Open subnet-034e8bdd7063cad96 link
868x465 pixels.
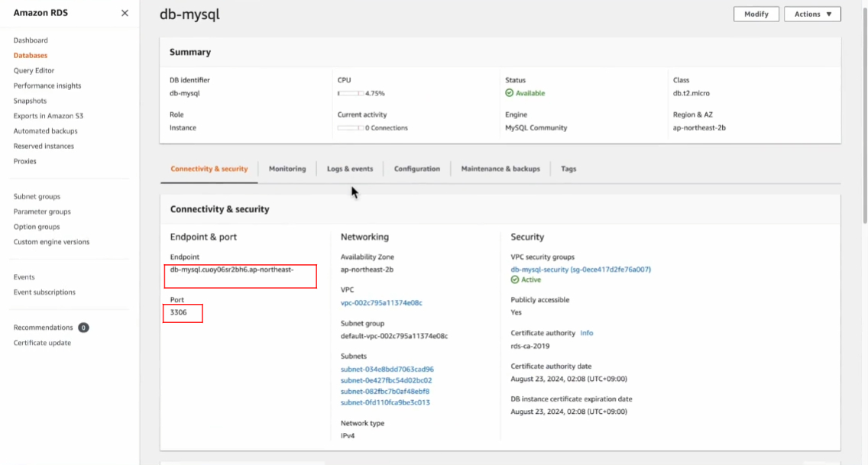[387, 370]
